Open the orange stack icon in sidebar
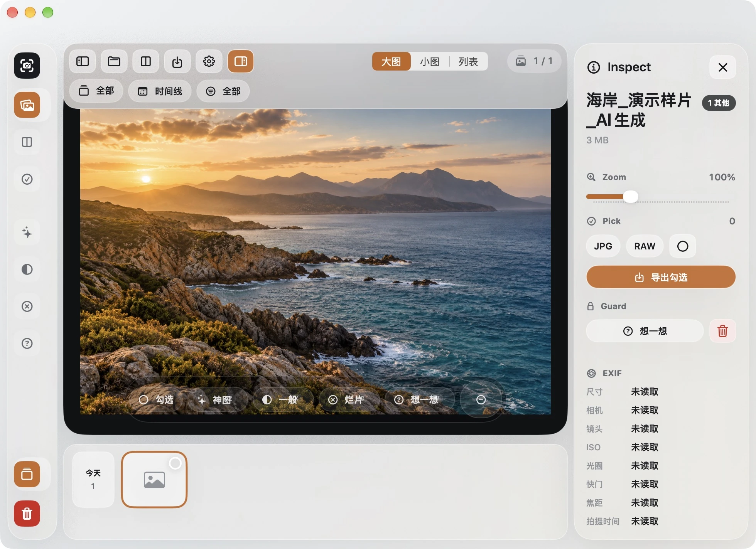 (x=27, y=474)
